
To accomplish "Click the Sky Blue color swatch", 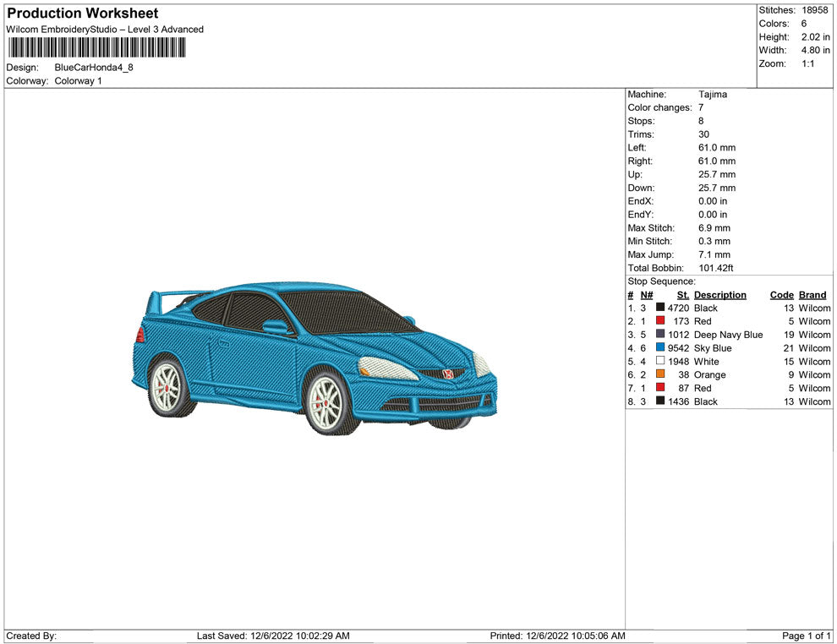I will click(x=660, y=348).
